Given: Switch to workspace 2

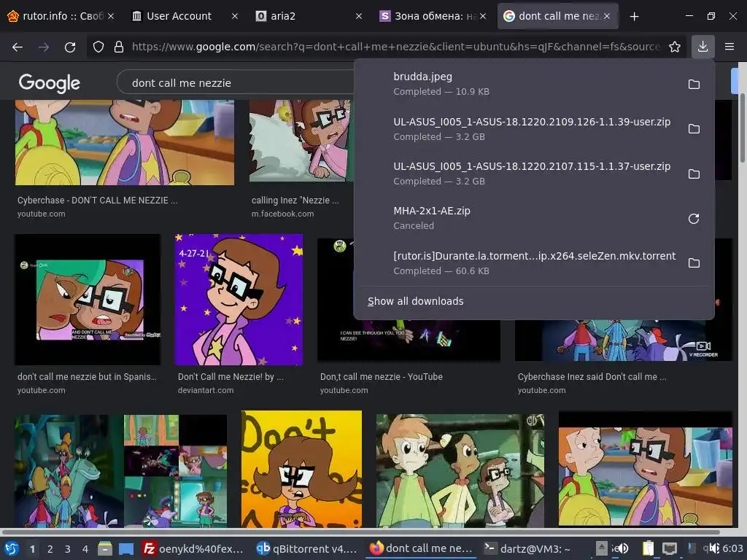Looking at the screenshot, I should (50, 549).
